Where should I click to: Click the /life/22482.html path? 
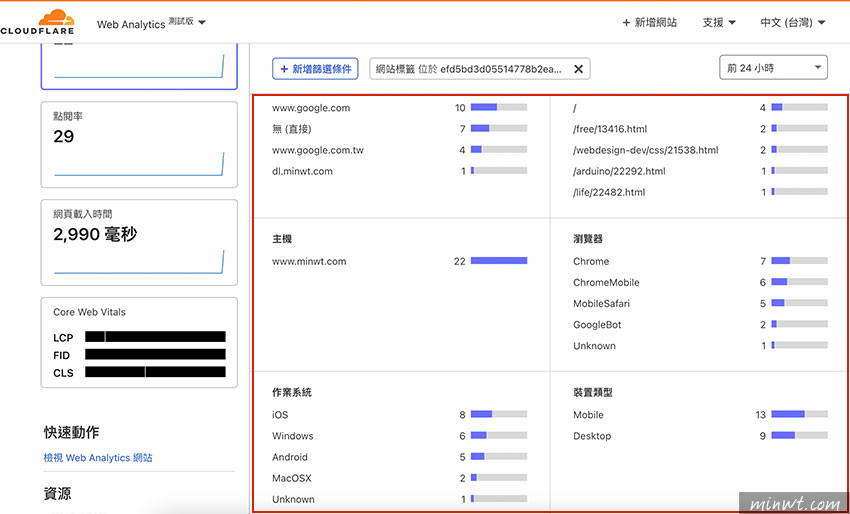coord(609,192)
